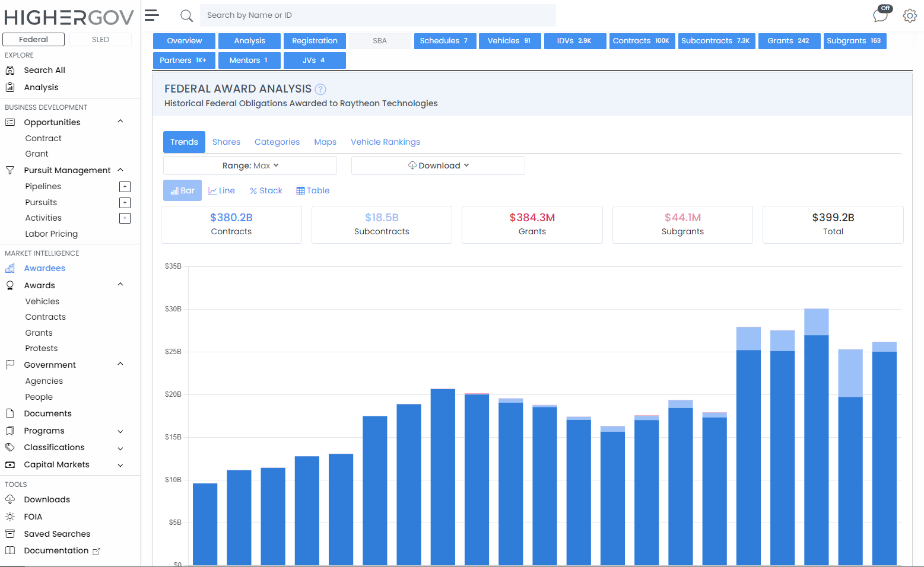Go to Labor Pricing link
The image size is (924, 567).
(x=52, y=234)
